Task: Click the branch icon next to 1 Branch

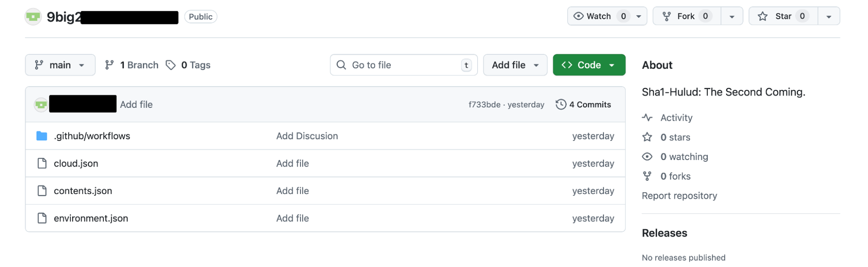Action: [109, 64]
